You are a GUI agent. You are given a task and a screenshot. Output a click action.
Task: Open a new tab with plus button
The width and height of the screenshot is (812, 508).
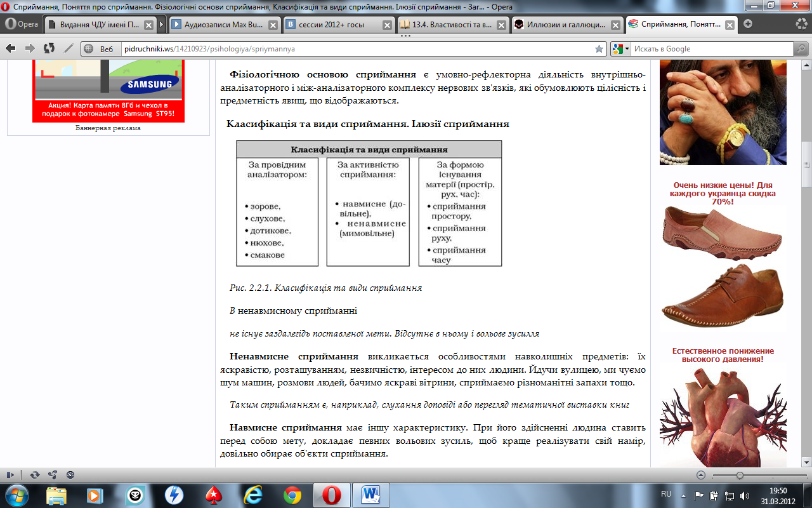(748, 24)
